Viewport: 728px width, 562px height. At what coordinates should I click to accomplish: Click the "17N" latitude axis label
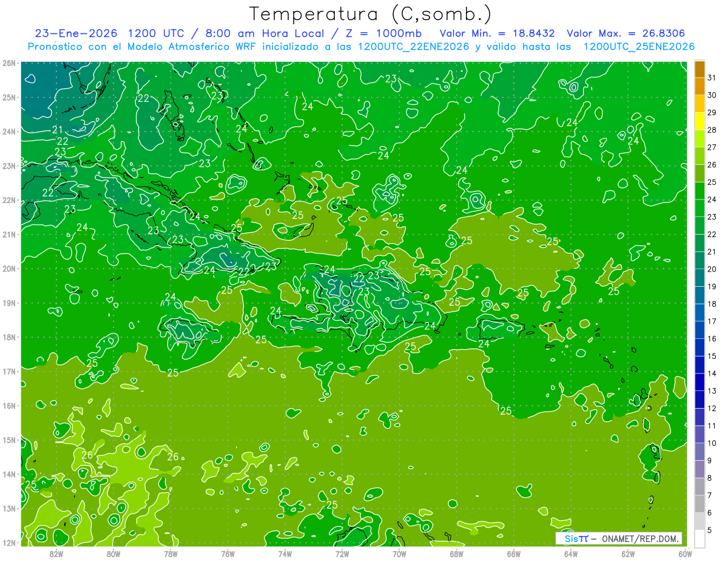8,372
